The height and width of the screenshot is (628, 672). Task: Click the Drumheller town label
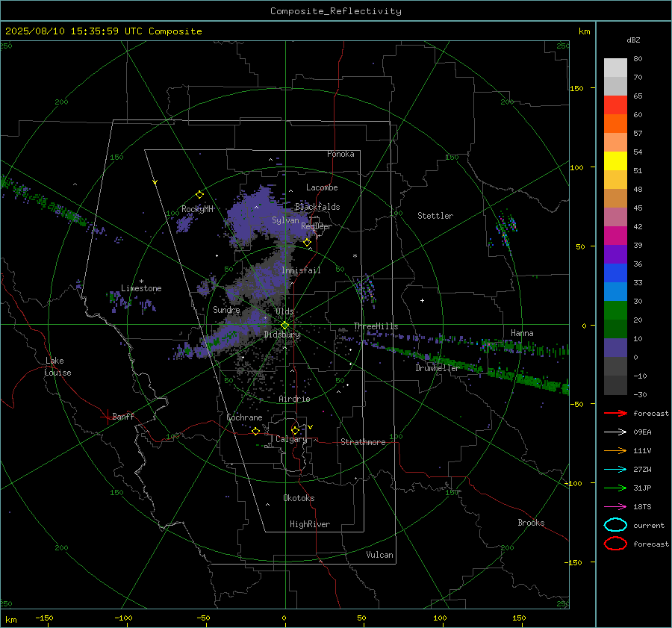click(x=438, y=368)
